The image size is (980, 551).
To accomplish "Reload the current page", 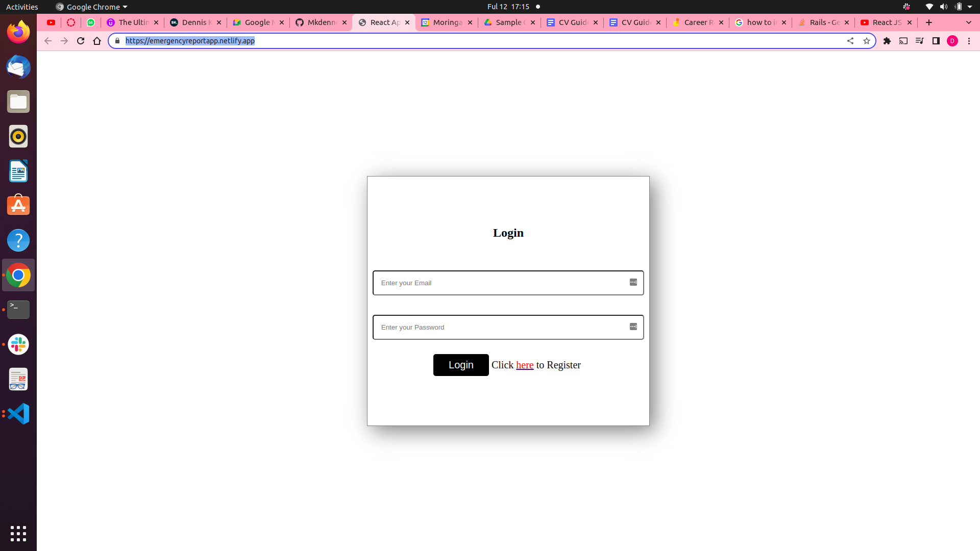I will 81,41.
